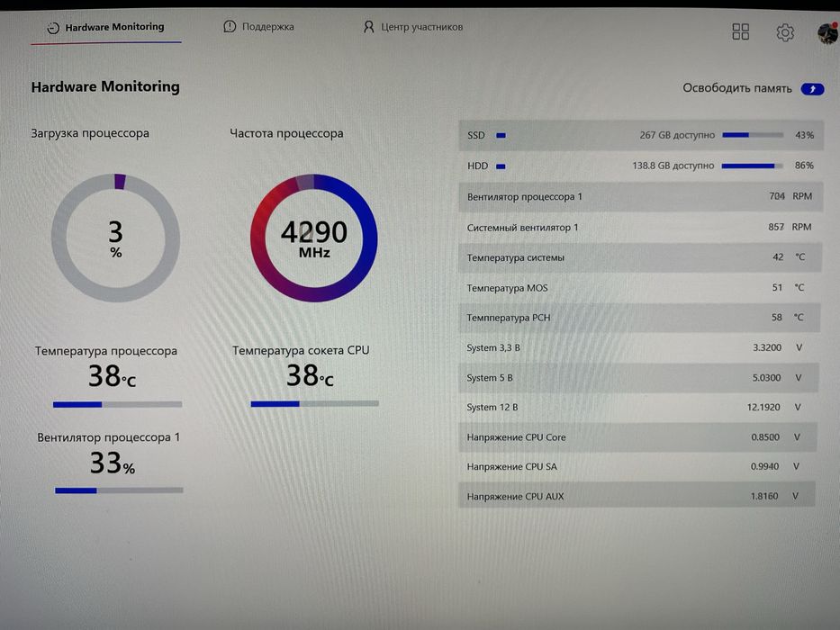Switch to the Поддержка tab
Screen dimensions: 840x630
(x=258, y=27)
